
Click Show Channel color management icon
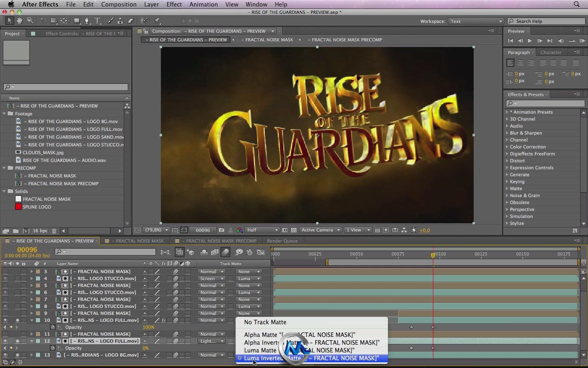click(x=240, y=230)
